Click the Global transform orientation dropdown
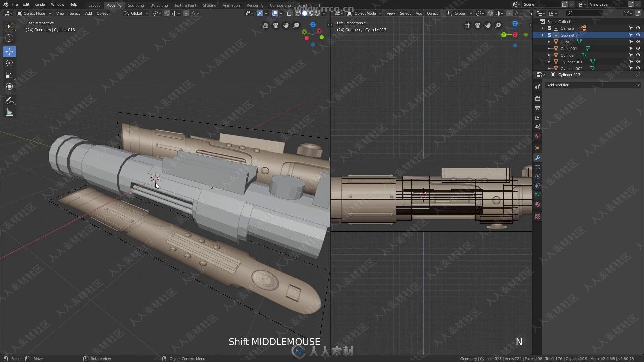Viewport: 644px width, 362px height. [x=136, y=13]
